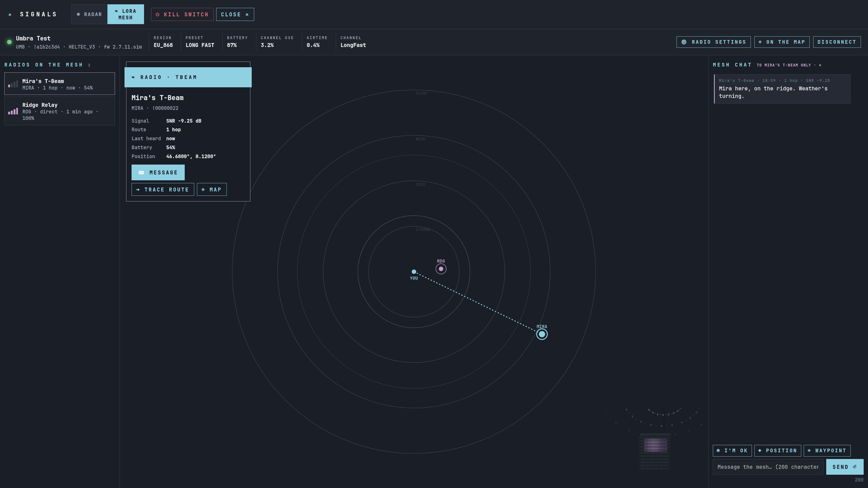
Task: Click the On The Map button
Action: pyautogui.click(x=782, y=42)
